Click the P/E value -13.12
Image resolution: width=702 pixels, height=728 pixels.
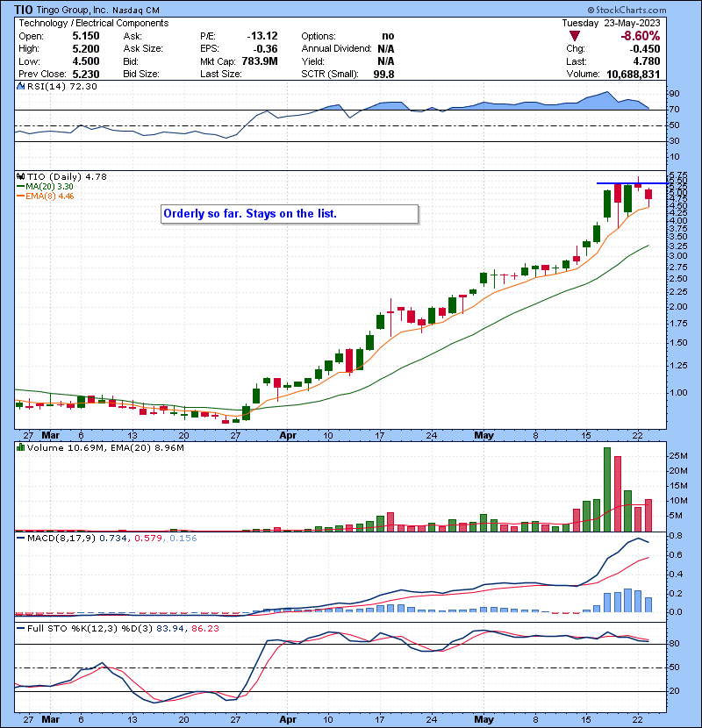pyautogui.click(x=262, y=36)
